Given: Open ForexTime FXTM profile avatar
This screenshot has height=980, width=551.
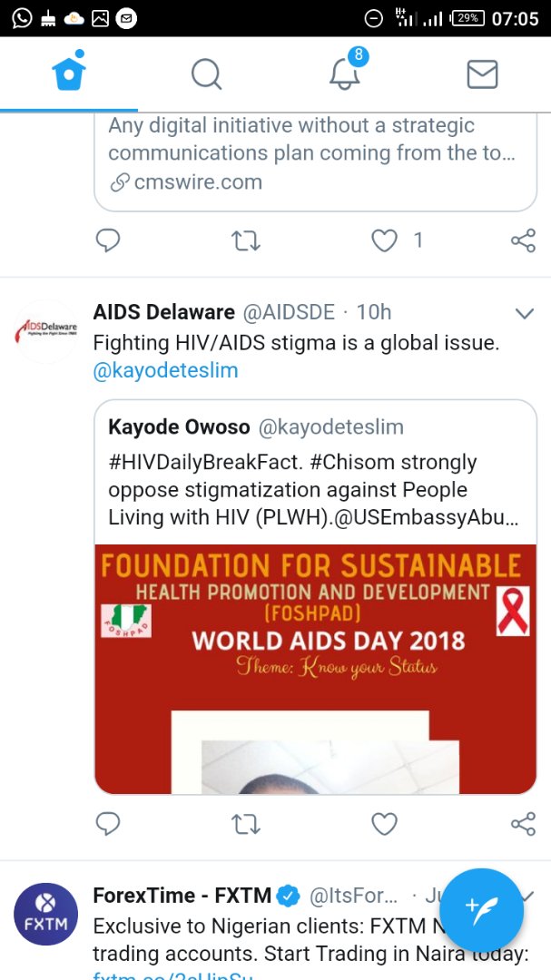Looking at the screenshot, I should pyautogui.click(x=45, y=914).
